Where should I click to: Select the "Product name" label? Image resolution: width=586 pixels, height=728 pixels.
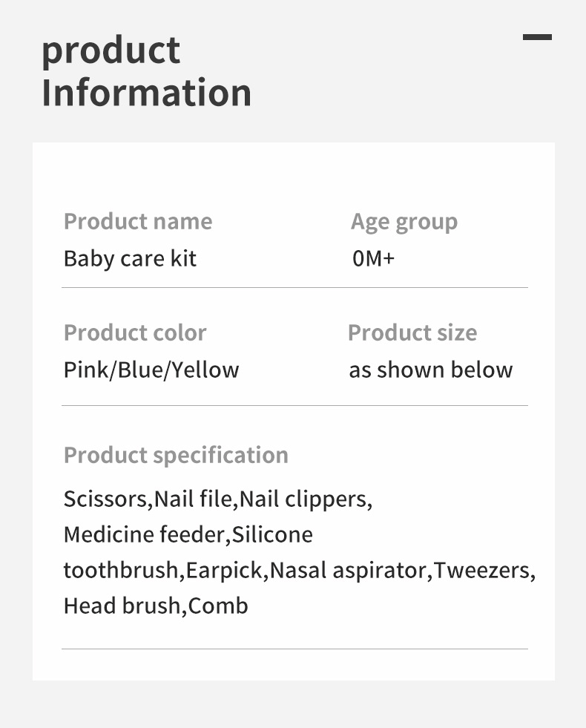137,221
